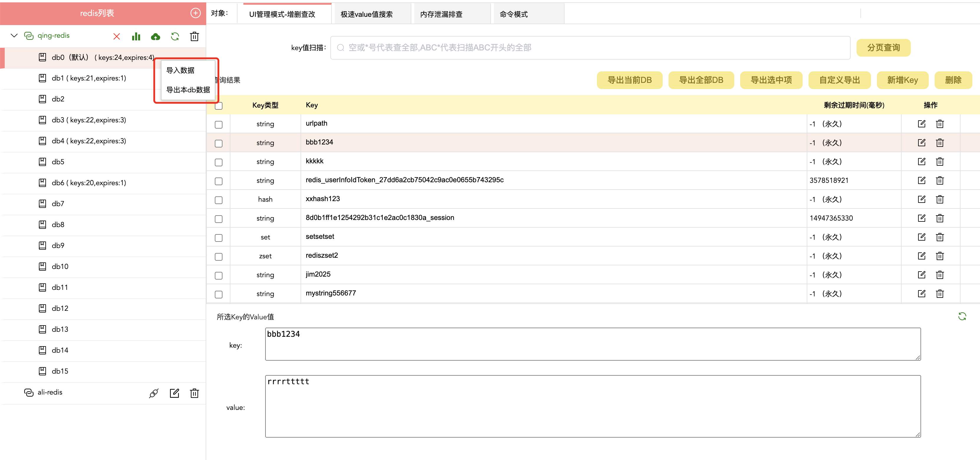
Task: Click the 分页查询 button
Action: (x=883, y=47)
